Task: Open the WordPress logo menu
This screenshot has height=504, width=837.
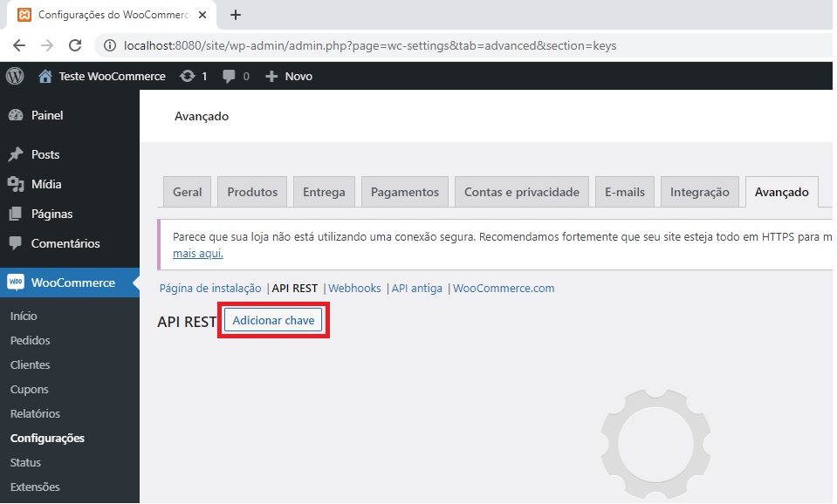Action: 15,76
